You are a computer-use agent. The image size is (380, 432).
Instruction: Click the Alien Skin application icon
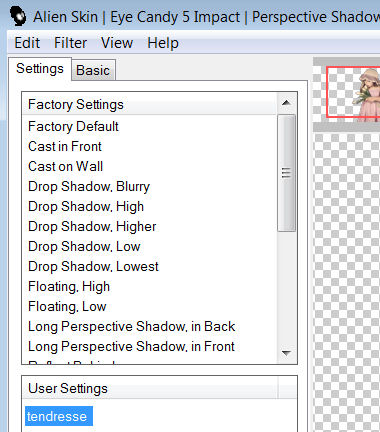pos(18,16)
